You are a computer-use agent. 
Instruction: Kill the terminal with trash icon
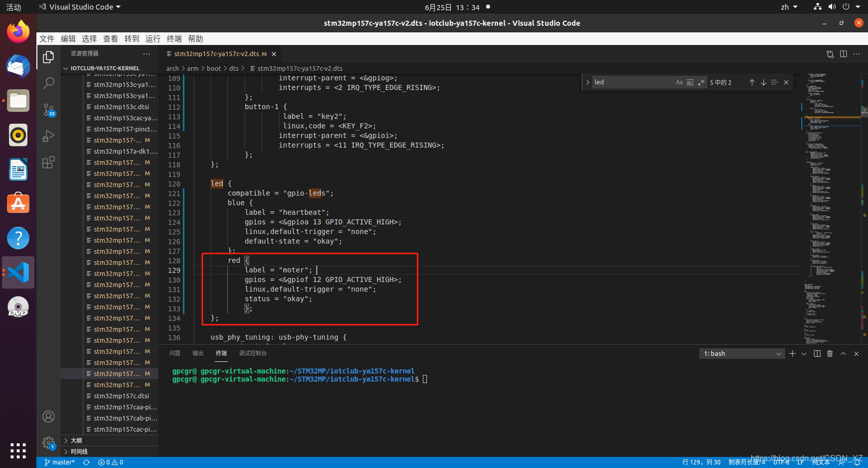coord(830,354)
